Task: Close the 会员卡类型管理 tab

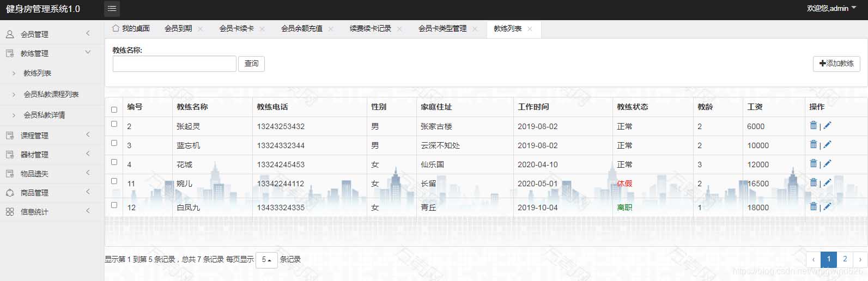Action: 475,29
